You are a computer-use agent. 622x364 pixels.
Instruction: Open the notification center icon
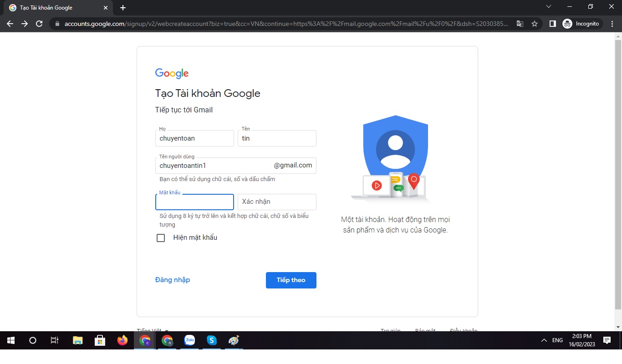tap(607, 340)
